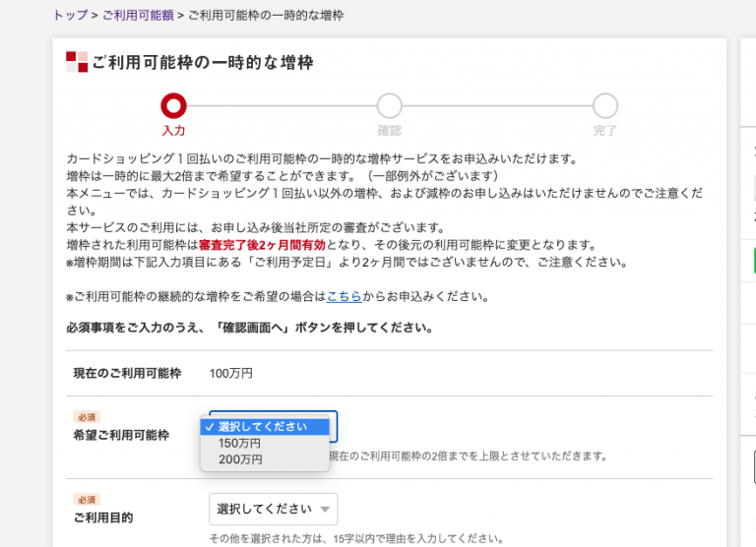756x547 pixels.
Task: Click the ご利用目的 label
Action: pos(103,517)
